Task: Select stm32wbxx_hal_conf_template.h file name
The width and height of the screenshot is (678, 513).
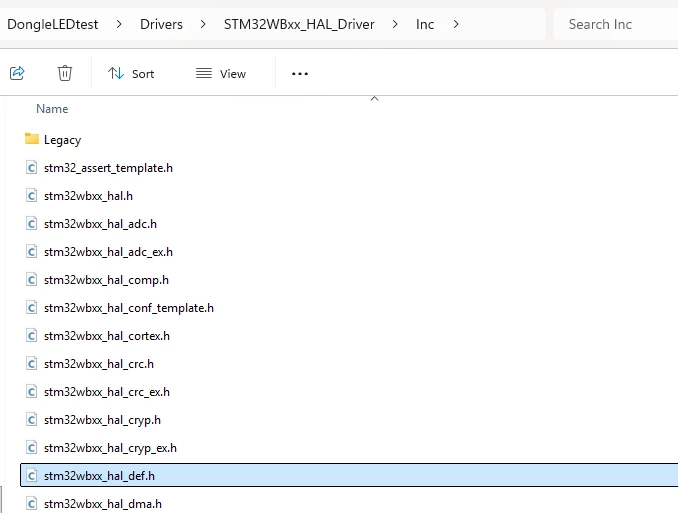Action: (129, 308)
